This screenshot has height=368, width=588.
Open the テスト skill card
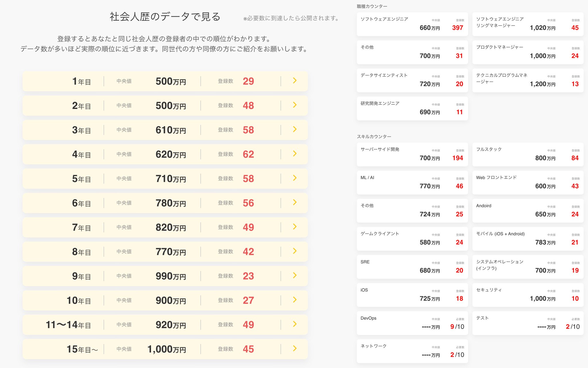tap(528, 323)
